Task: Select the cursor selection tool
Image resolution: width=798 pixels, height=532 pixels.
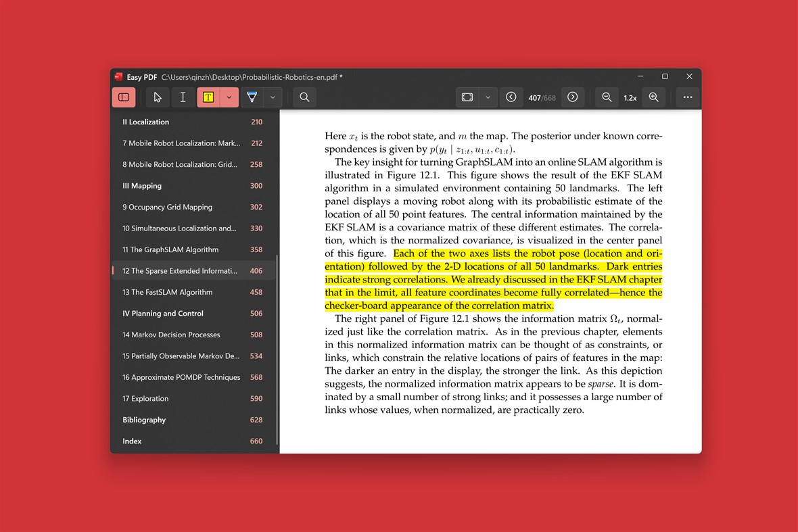Action: point(158,97)
